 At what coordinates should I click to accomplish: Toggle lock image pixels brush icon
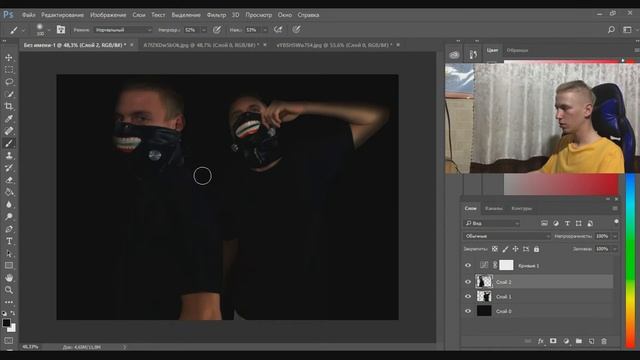click(505, 249)
